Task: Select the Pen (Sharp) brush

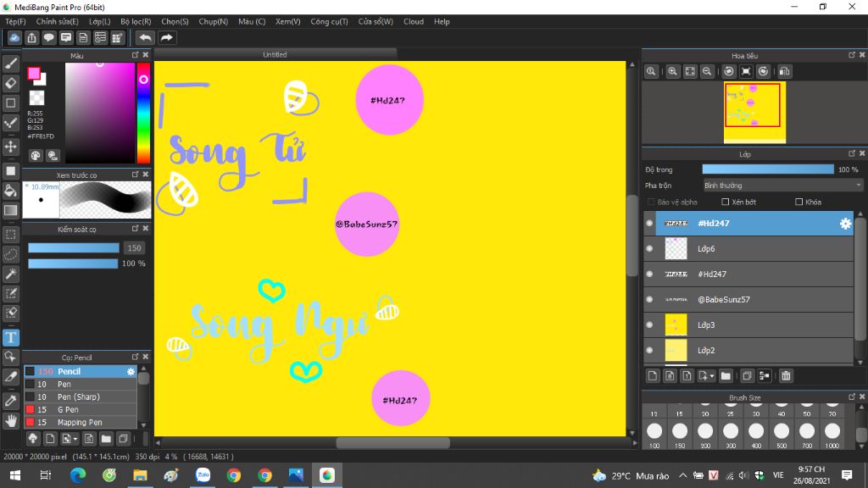Action: point(81,397)
